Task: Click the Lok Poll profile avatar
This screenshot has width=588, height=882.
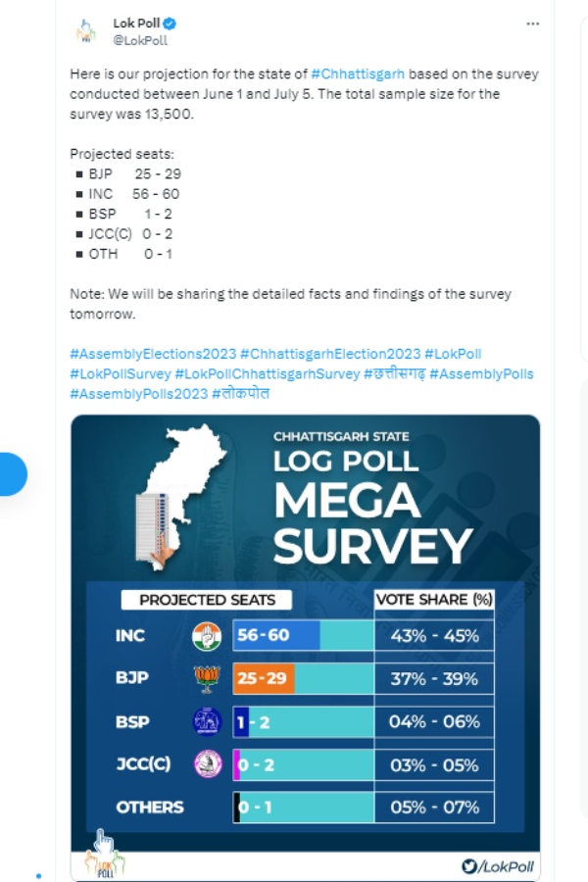Action: point(84,28)
